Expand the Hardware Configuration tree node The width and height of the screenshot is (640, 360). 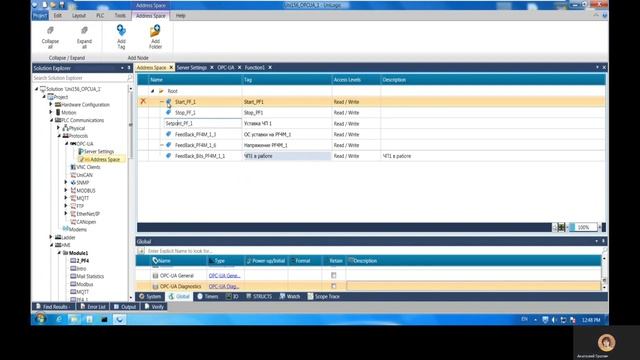[51, 104]
